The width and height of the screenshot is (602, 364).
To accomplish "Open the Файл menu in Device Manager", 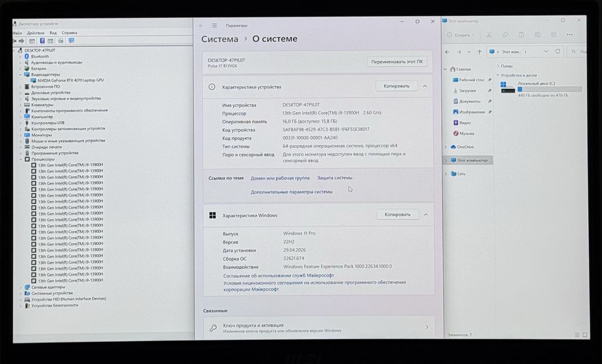I will click(17, 33).
